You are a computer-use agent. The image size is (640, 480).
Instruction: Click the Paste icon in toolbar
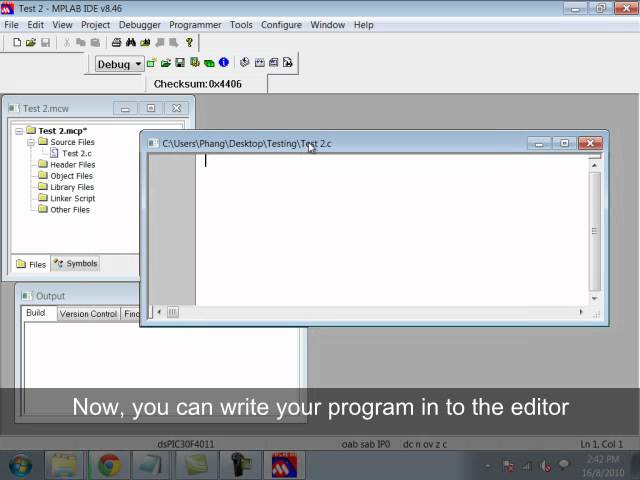[x=95, y=42]
